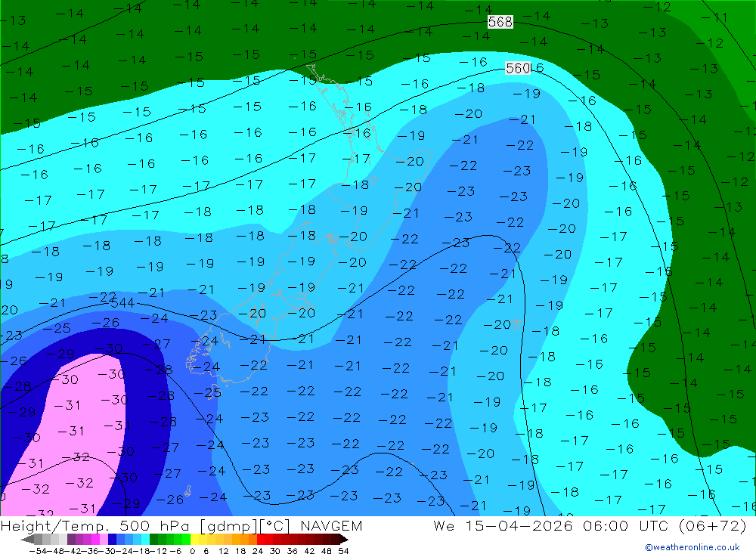Click the cyan swatch above -18 in scale
This screenshot has width=756, height=554.
(x=145, y=540)
